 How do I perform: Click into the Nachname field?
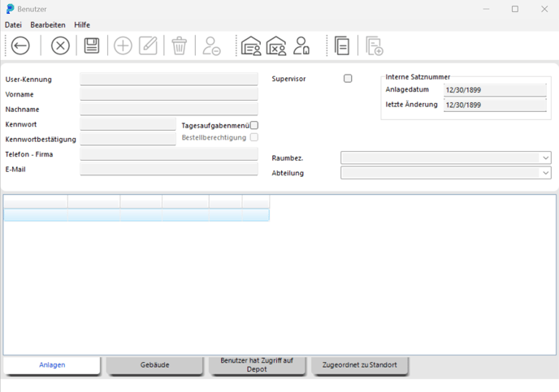(169, 109)
